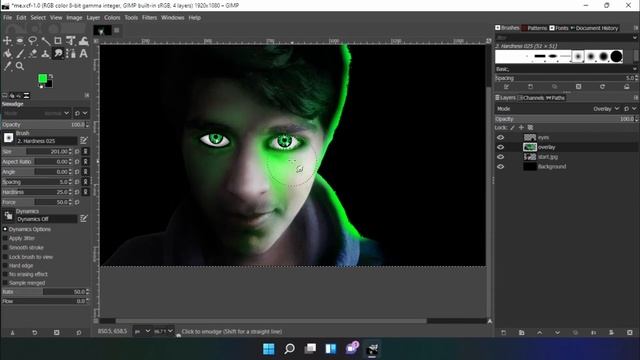Open the Colors menu
The width and height of the screenshot is (640, 360).
click(112, 18)
